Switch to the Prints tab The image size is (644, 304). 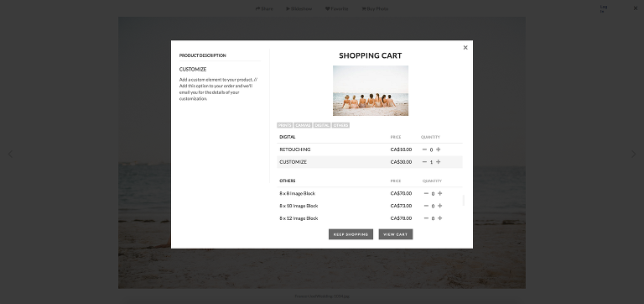coord(284,125)
